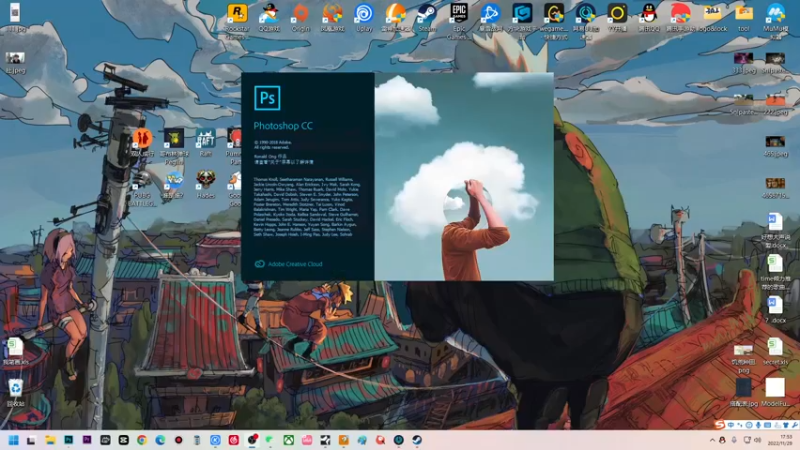This screenshot has width=800, height=450.
Task: Click the Adobe Creative Cloud label on splash
Action: tap(289, 264)
